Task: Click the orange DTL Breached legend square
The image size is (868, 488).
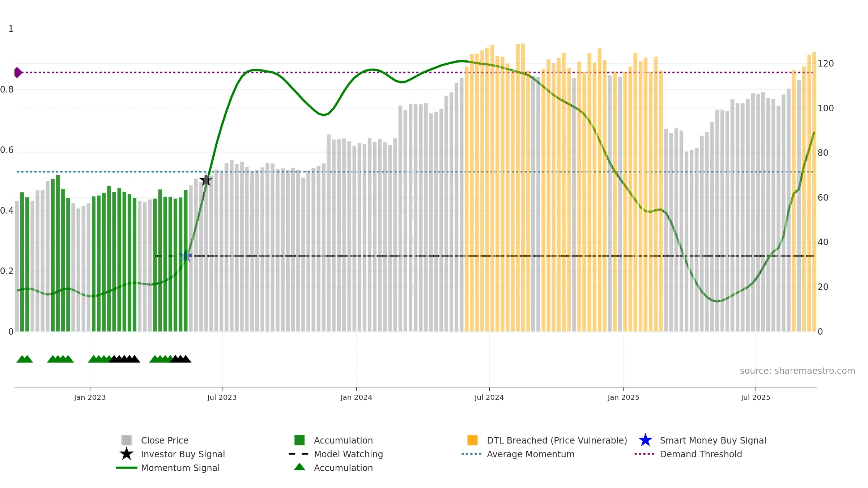Action: pos(472,440)
